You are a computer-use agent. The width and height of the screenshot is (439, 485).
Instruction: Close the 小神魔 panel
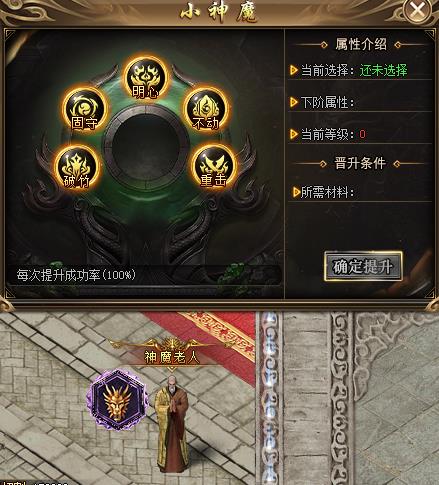418,10
